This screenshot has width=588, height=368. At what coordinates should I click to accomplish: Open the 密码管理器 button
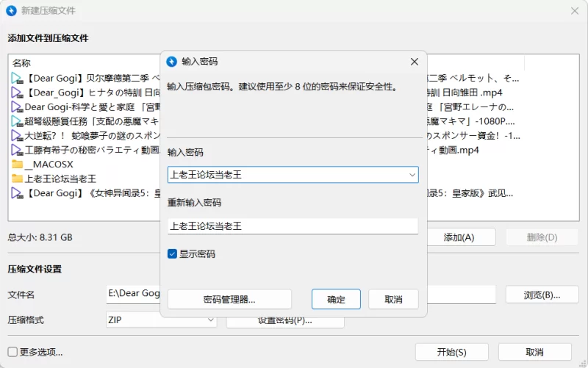pos(229,299)
